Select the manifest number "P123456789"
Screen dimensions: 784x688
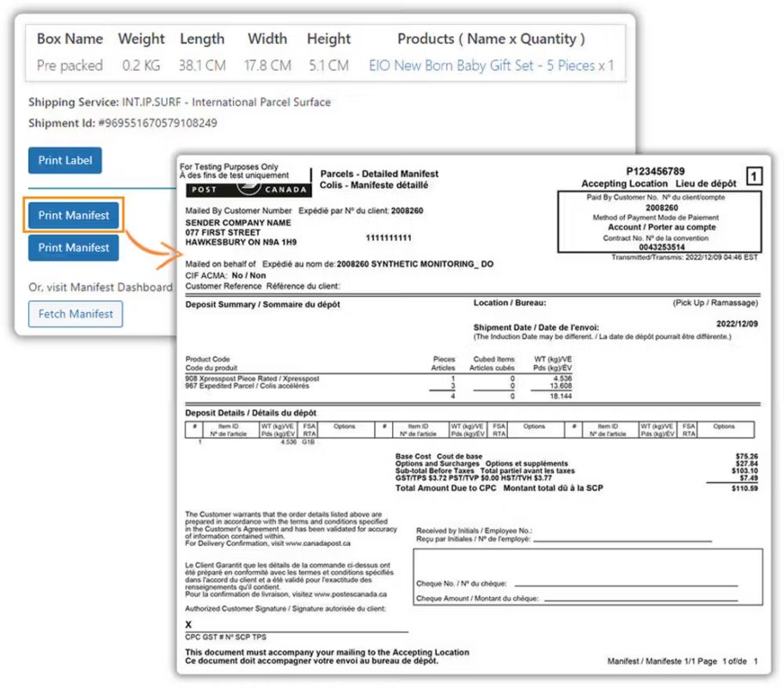[x=655, y=171]
